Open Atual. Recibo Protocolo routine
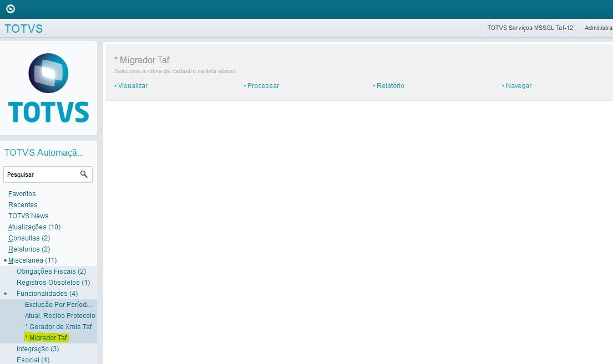 (x=60, y=316)
